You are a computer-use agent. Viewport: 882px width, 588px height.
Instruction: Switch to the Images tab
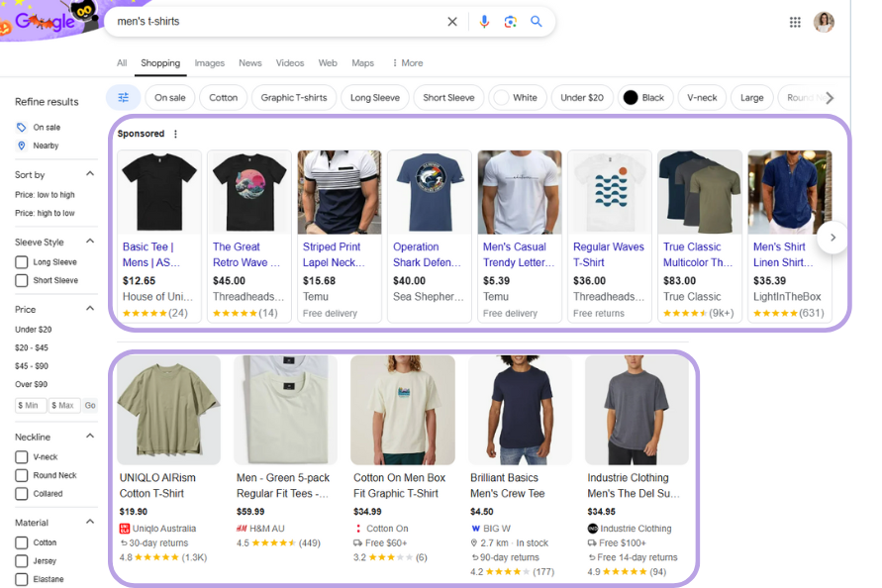(x=209, y=62)
